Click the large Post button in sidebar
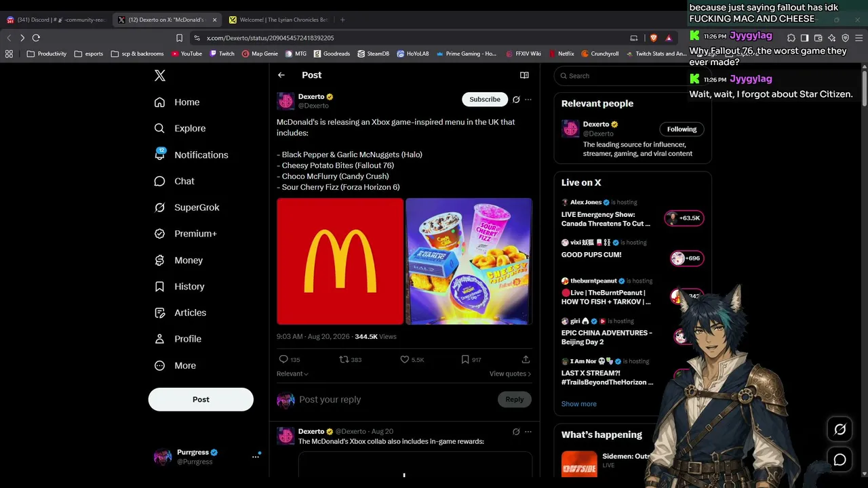 click(201, 399)
